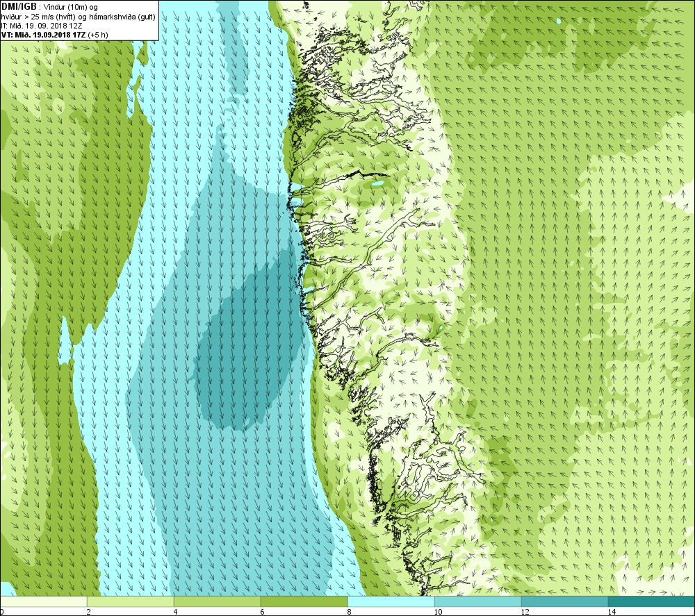Click the legend scale label '12'
Viewport: 695px width, 616px height.
pyautogui.click(x=525, y=612)
